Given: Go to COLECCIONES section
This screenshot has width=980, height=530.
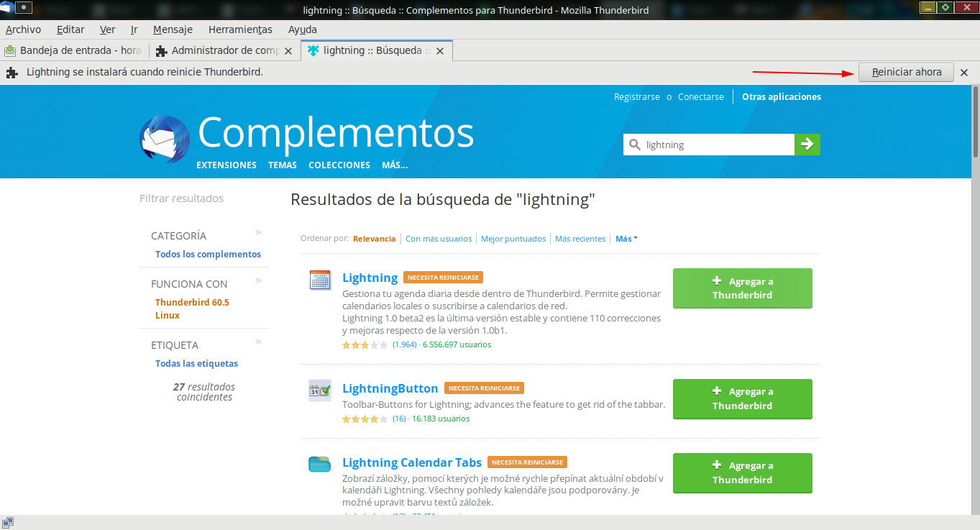Looking at the screenshot, I should pos(339,165).
